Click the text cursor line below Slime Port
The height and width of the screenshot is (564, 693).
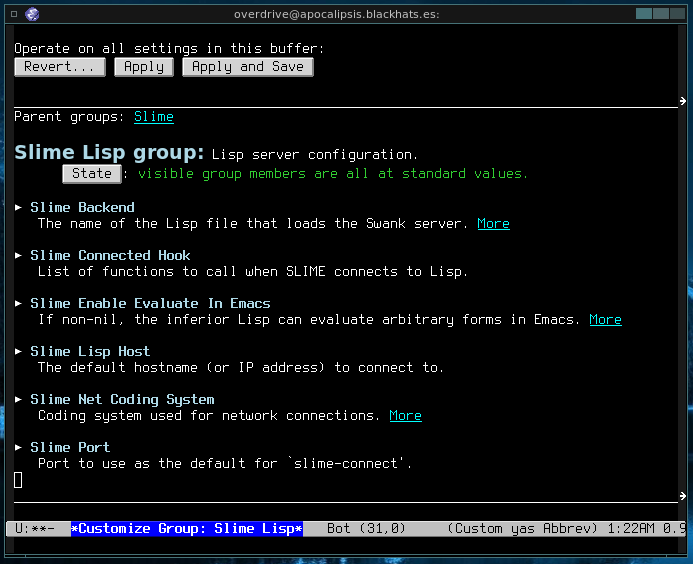(18, 480)
